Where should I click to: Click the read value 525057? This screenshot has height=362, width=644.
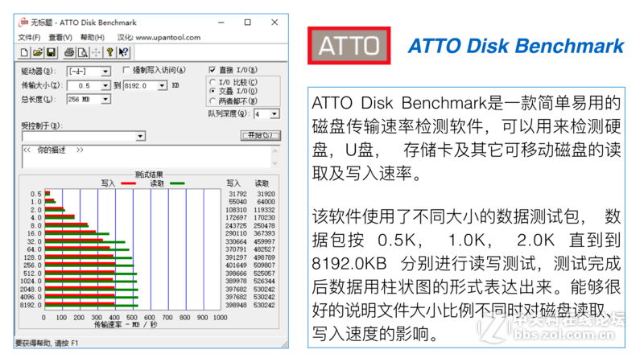[264, 274]
